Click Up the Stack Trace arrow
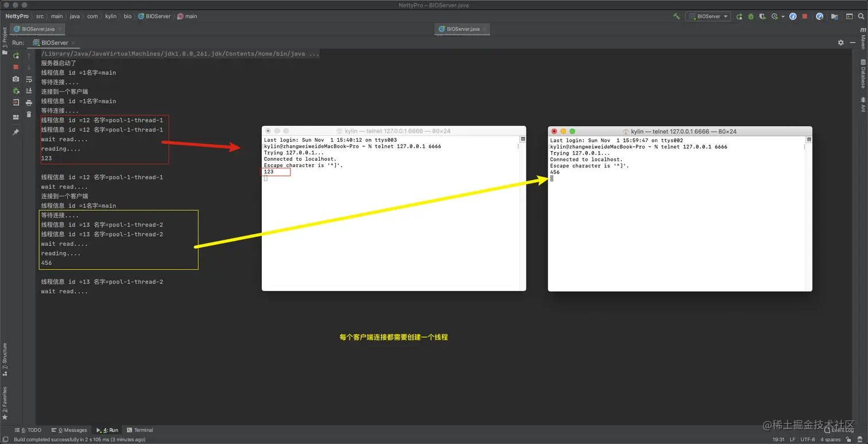868x444 pixels. point(29,56)
